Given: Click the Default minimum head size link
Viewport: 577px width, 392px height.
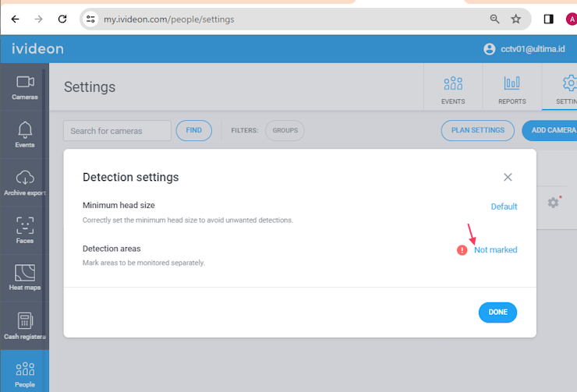Looking at the screenshot, I should coord(504,207).
